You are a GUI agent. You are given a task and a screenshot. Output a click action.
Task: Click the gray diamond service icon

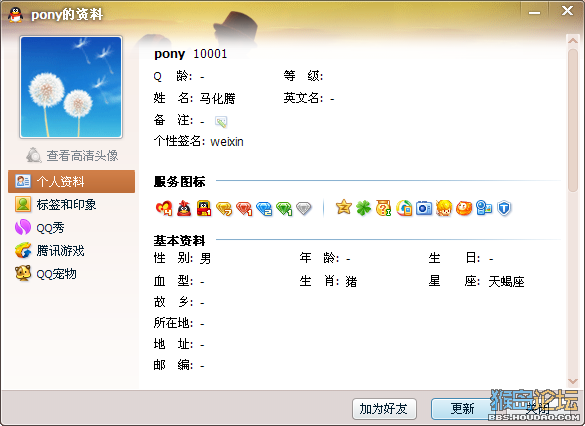pos(304,209)
